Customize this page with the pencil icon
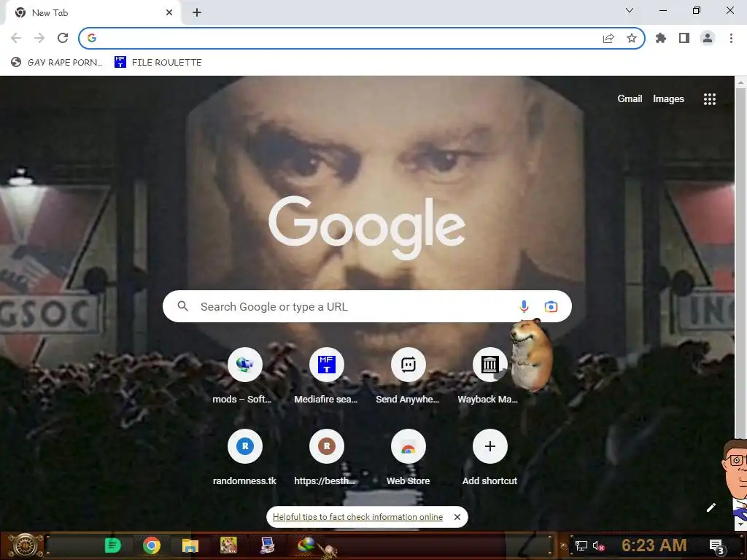The image size is (747, 560). (711, 507)
